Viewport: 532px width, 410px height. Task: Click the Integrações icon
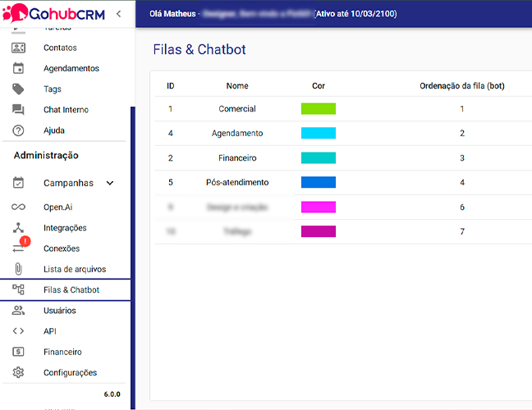(x=18, y=228)
